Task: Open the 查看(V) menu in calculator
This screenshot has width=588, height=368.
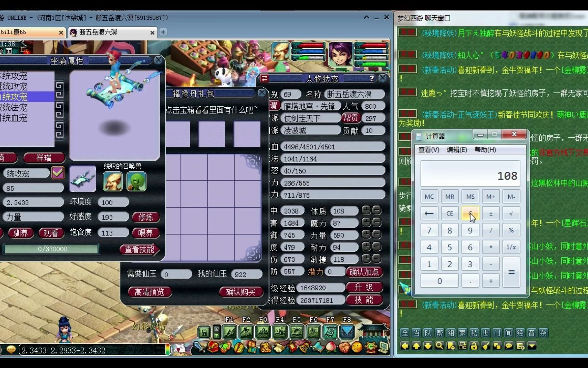Action: (x=428, y=150)
